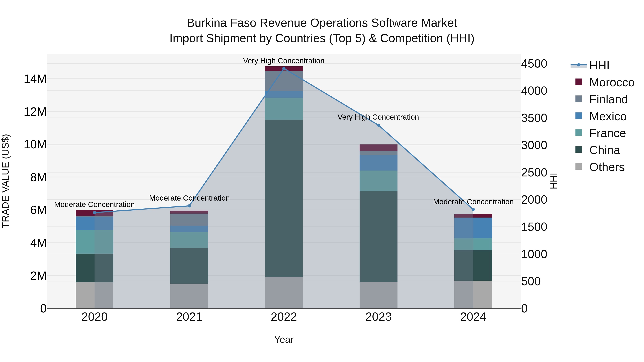This screenshot has height=362, width=644.
Task: Click the 'TRADE VALUE (US$)' axis title
Action: [6, 181]
